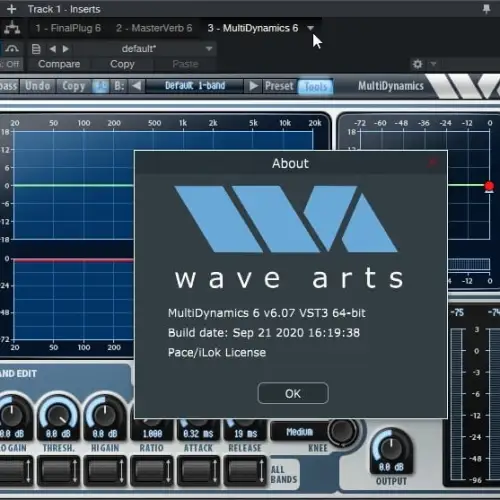The height and width of the screenshot is (500, 500).
Task: Click the all-bands stepper under HI GAIN
Action: tap(105, 470)
